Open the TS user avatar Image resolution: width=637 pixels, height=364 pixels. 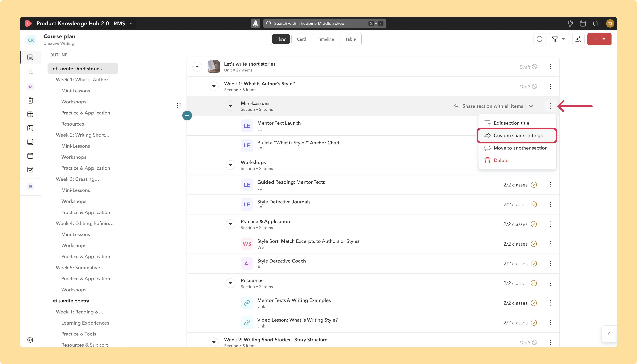click(x=610, y=24)
